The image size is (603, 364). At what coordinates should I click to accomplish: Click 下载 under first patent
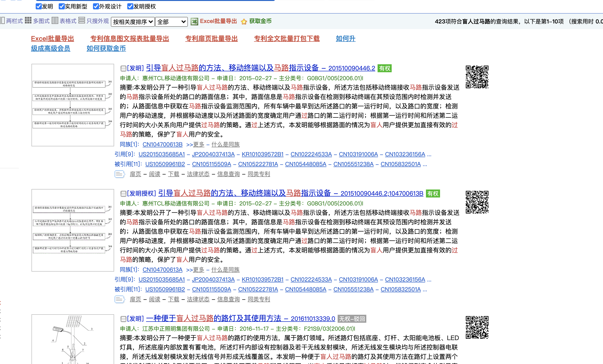click(174, 174)
